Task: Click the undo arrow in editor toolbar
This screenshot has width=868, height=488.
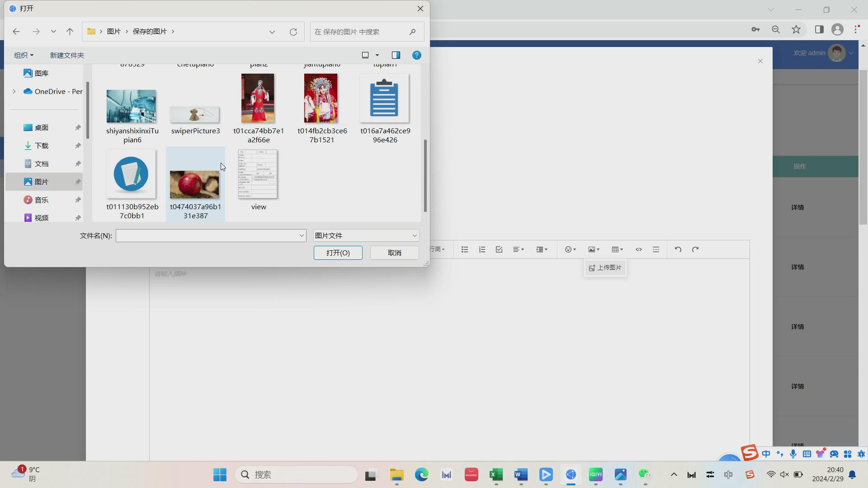Action: (678, 249)
